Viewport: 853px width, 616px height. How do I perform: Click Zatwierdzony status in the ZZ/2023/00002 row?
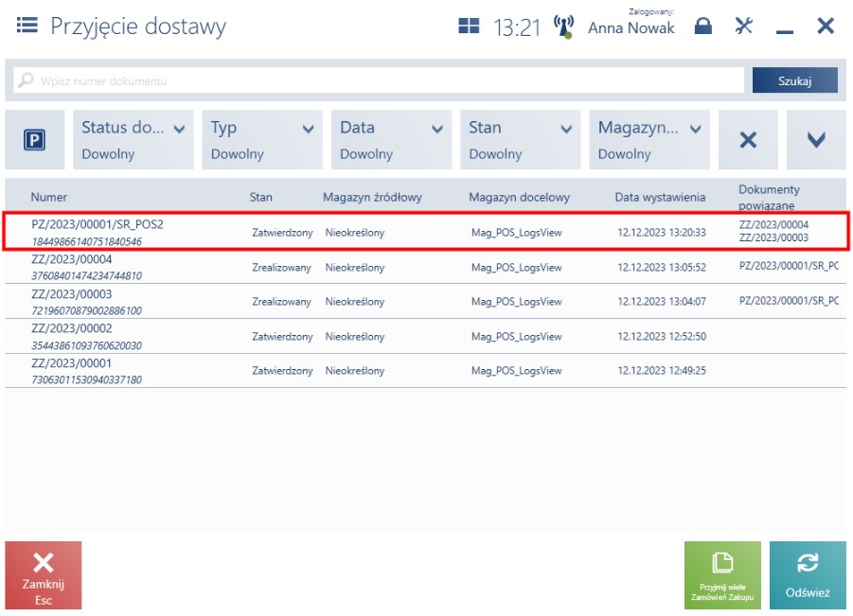pos(282,337)
